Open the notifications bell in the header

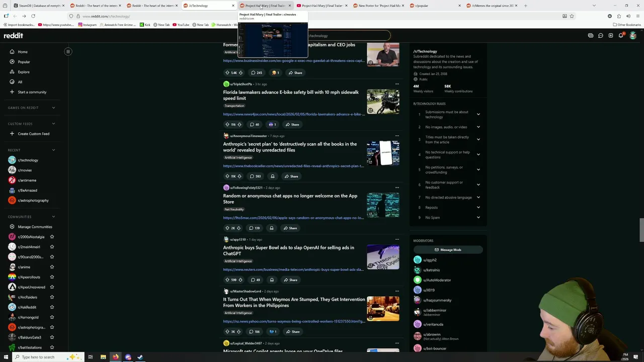(x=620, y=36)
